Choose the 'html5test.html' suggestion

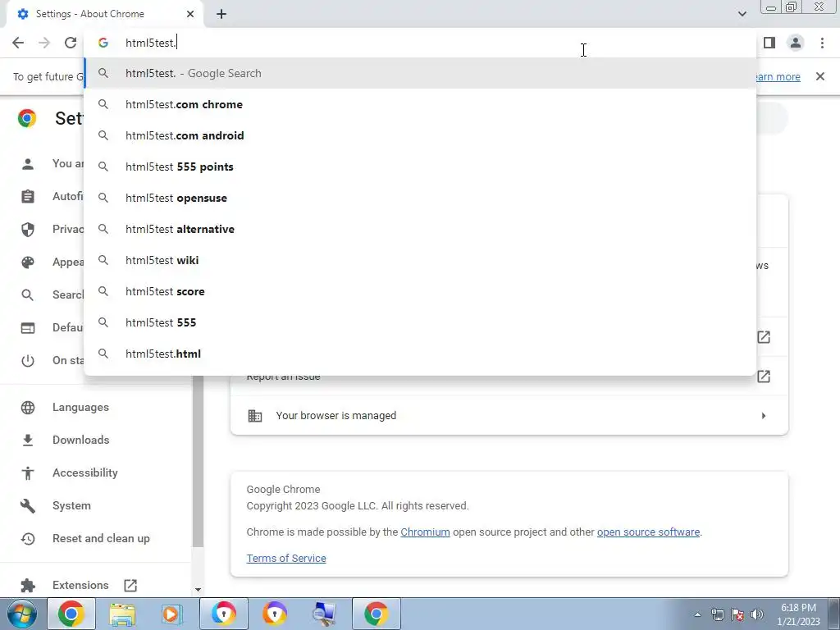pos(420,354)
